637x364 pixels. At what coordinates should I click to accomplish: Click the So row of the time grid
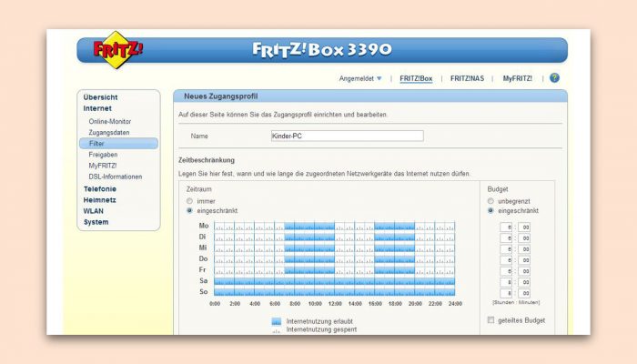pyautogui.click(x=334, y=292)
